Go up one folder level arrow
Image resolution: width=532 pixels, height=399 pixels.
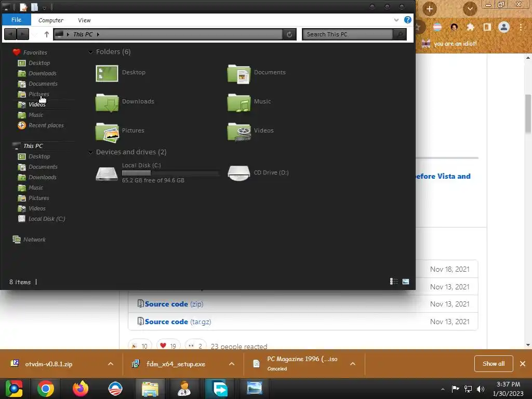46,34
